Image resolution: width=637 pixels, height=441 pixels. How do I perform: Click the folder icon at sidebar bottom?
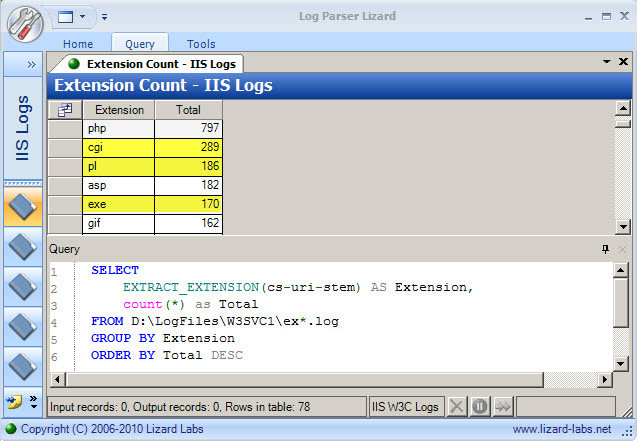click(x=14, y=402)
